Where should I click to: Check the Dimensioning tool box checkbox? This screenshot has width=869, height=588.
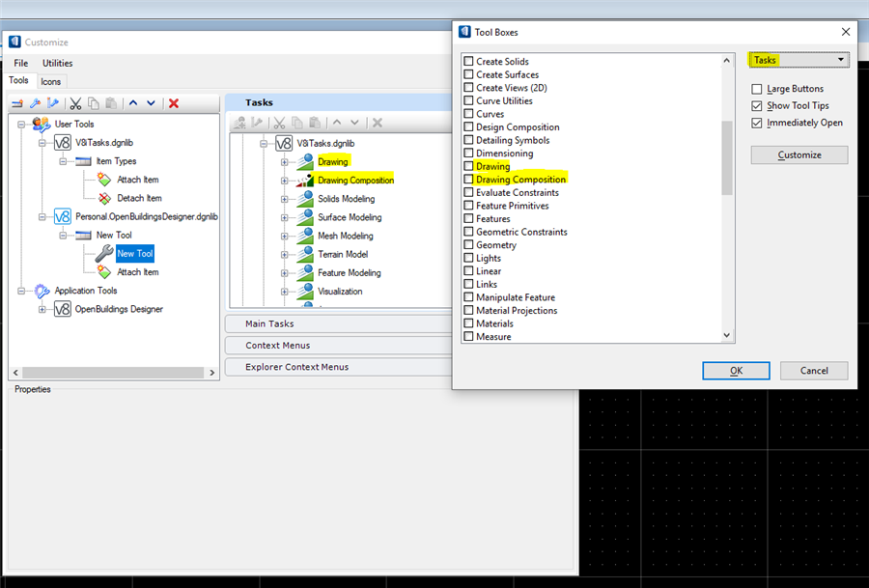468,153
